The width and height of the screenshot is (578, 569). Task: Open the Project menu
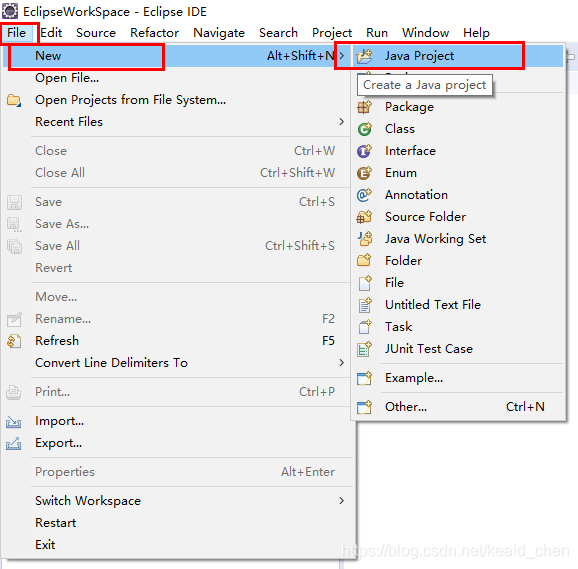332,33
